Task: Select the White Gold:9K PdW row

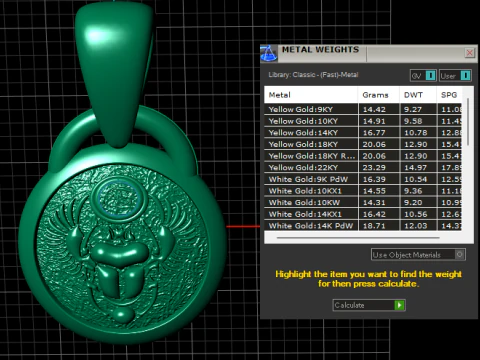Action: point(363,179)
